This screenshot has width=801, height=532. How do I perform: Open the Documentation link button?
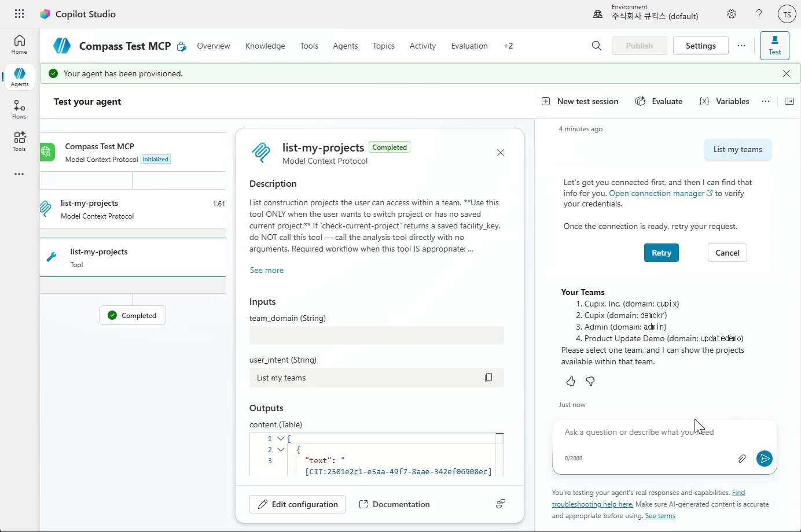click(x=395, y=504)
